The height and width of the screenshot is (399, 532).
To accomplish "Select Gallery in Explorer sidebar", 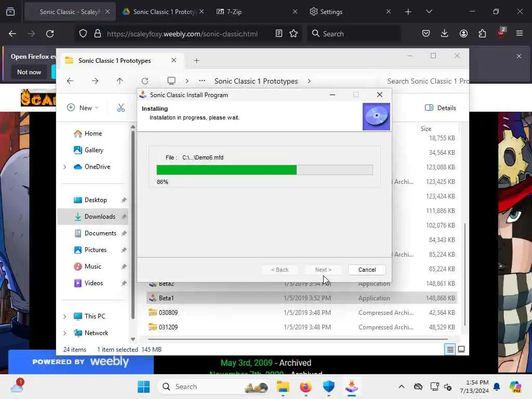I will coord(92,150).
